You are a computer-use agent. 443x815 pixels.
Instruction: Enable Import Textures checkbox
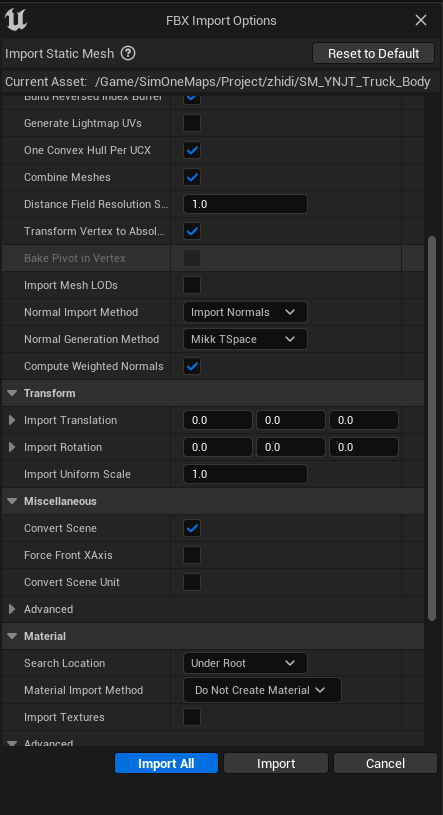click(192, 718)
